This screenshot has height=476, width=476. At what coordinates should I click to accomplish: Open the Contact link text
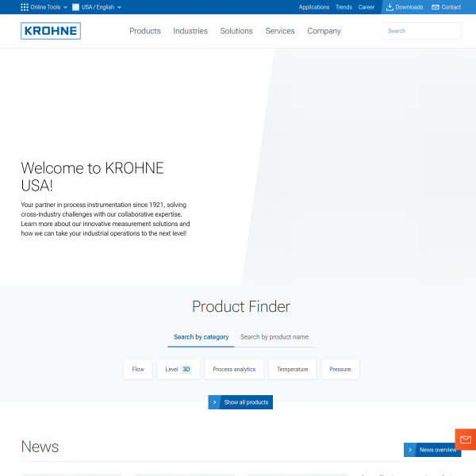(451, 7)
